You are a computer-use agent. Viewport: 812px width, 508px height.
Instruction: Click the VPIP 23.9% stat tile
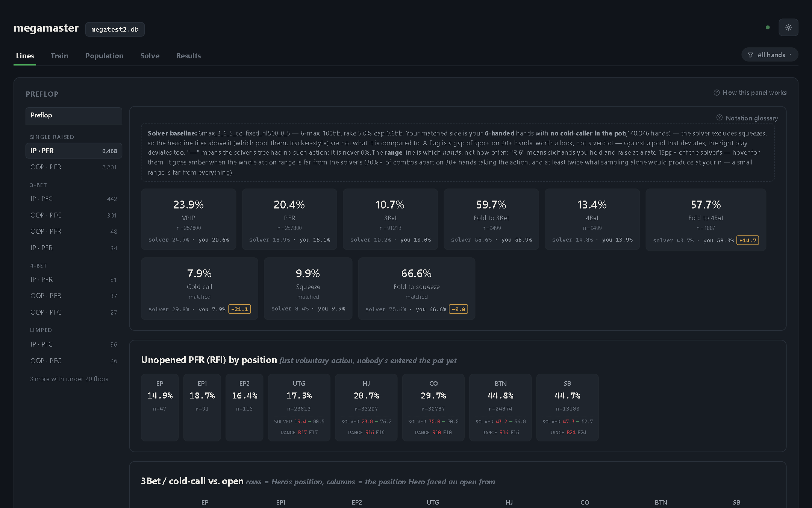(x=188, y=219)
